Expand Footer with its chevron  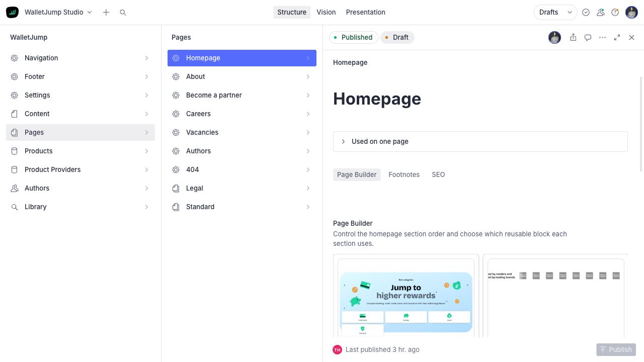coord(146,76)
